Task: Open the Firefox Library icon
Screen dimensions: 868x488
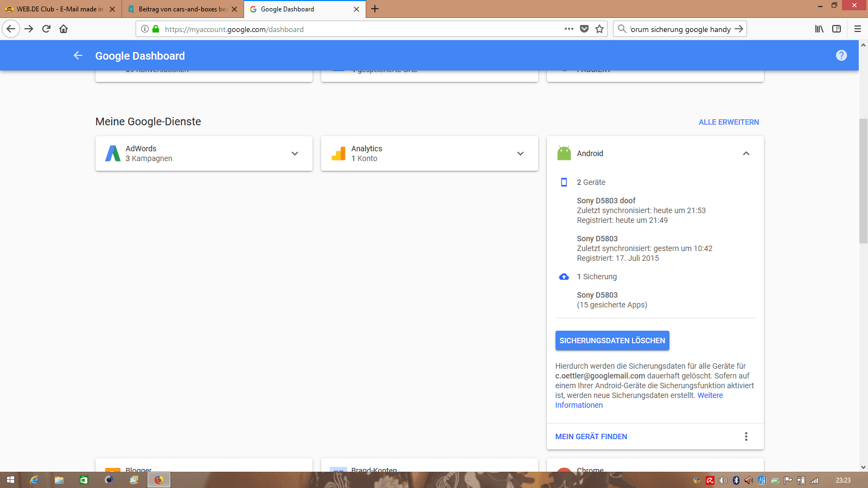Action: (x=819, y=29)
